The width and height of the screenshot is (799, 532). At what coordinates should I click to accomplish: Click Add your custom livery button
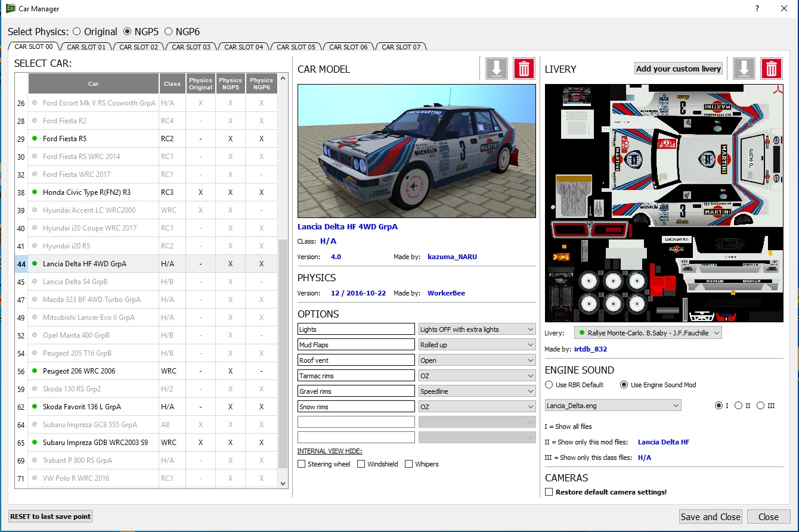click(x=679, y=69)
